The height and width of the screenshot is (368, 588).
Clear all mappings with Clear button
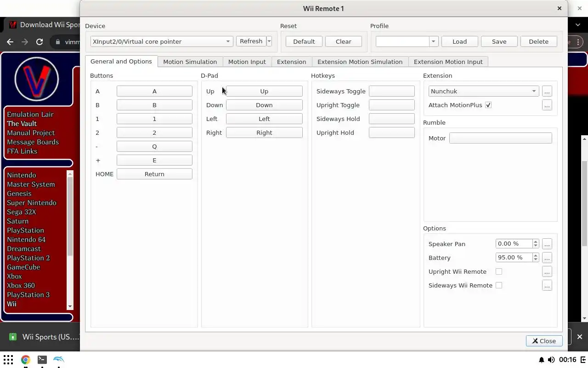[x=343, y=41]
